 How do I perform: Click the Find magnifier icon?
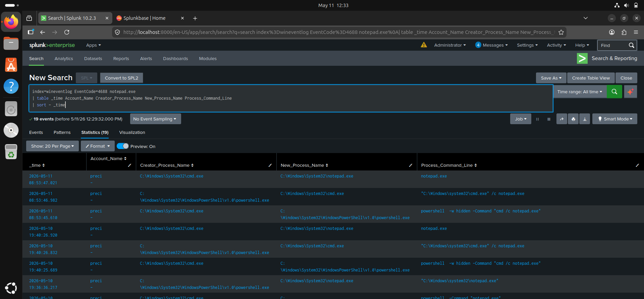631,45
